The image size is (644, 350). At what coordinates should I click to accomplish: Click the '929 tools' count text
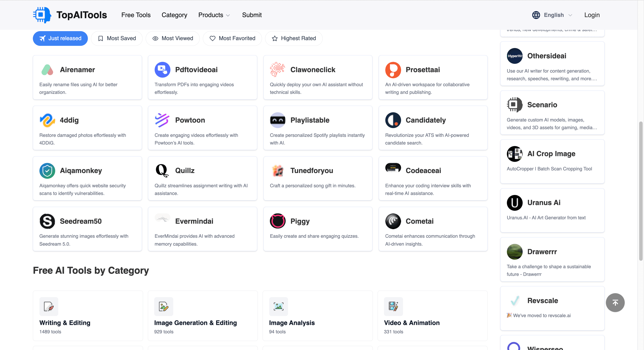164,332
